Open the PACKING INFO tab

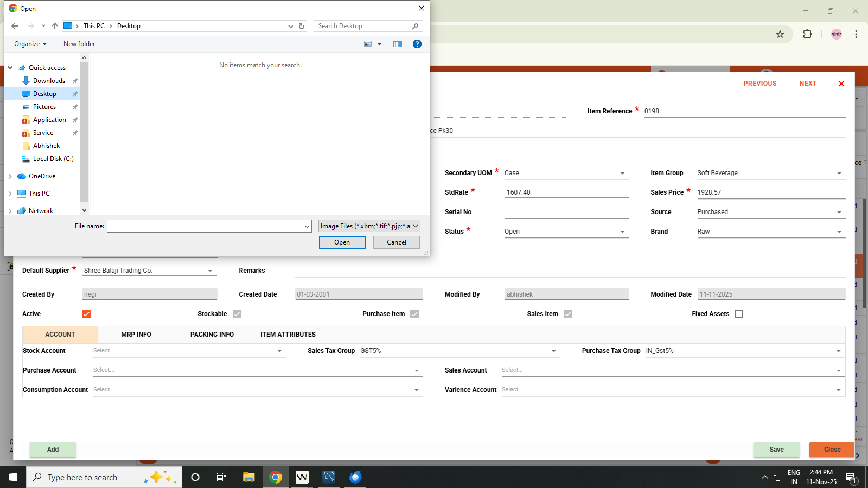coord(212,335)
